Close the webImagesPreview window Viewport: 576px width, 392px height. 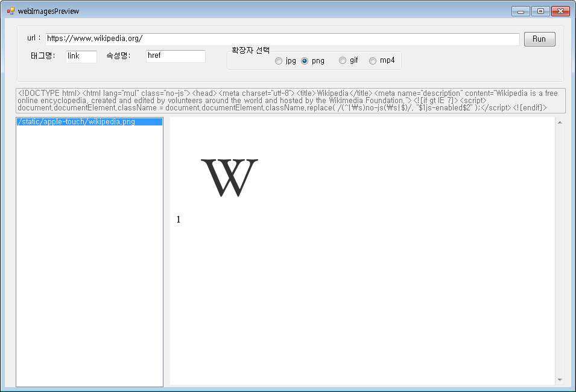point(560,11)
